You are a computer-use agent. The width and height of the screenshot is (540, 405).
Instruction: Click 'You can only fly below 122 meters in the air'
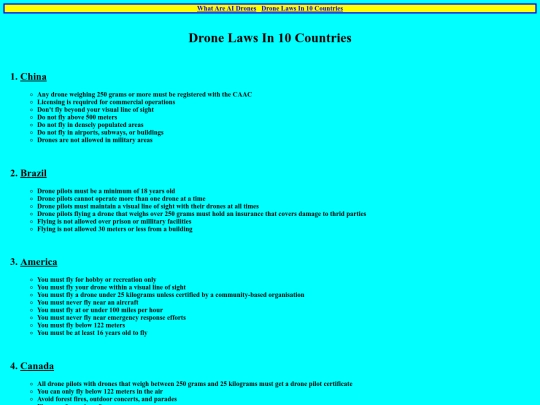pos(100,391)
